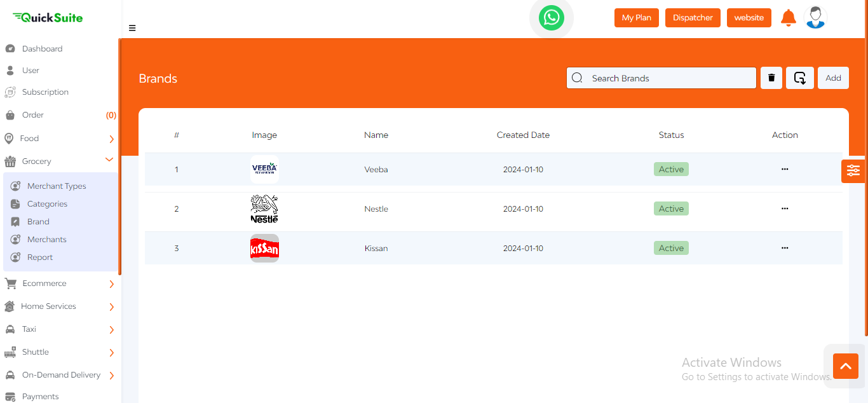Click the notification bell icon
The image size is (868, 403).
pos(788,18)
